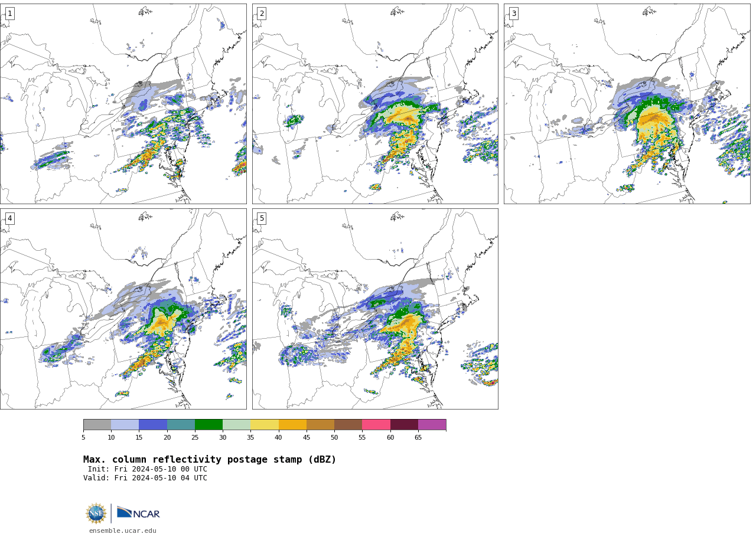Screen dimensions: 756x537
Task: Click the boxed label 3 on map
Action: (513, 14)
